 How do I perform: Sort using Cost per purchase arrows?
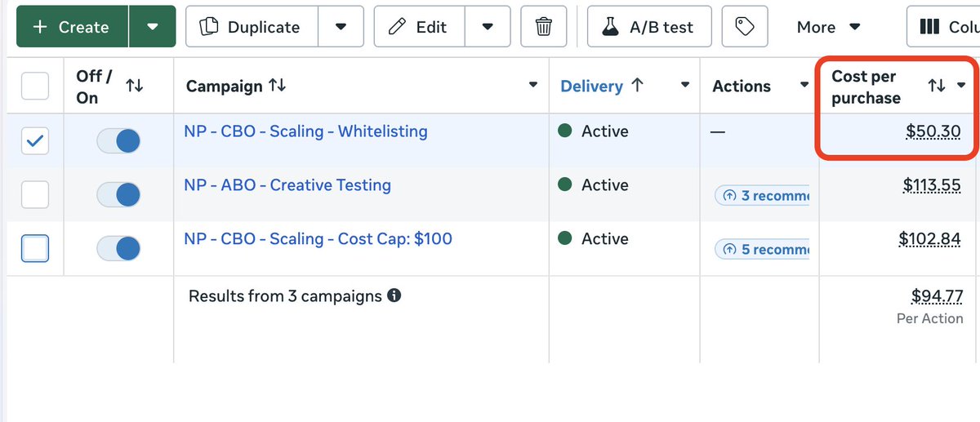pyautogui.click(x=937, y=86)
